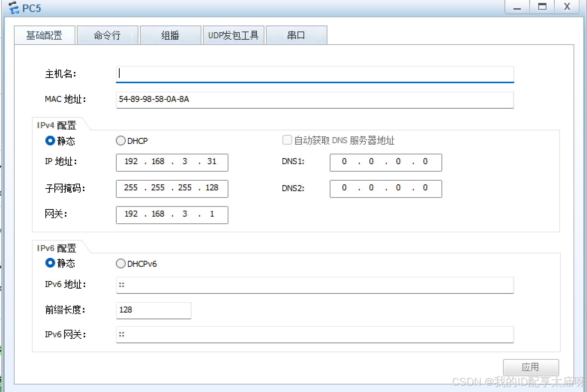587x392 pixels.
Task: Switch to the UDP发包工具 tab
Action: (x=234, y=35)
